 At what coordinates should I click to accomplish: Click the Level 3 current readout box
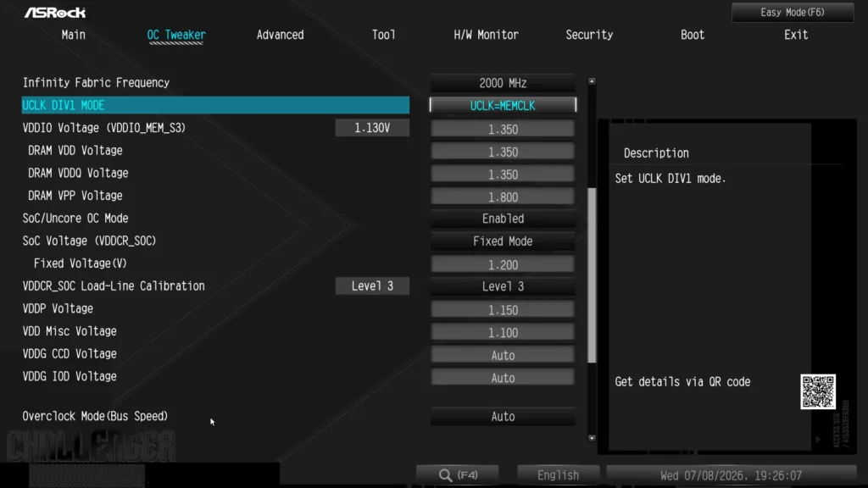372,286
